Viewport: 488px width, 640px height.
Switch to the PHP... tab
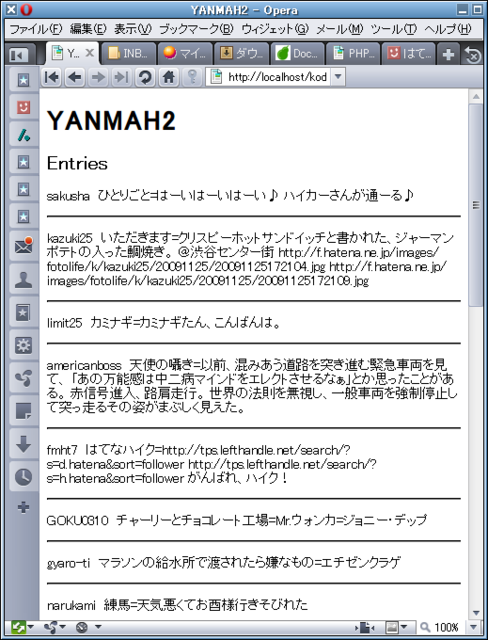353,53
